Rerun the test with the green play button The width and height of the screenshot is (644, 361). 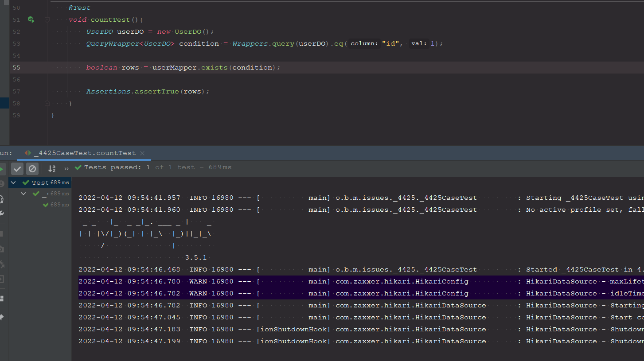click(x=2, y=168)
